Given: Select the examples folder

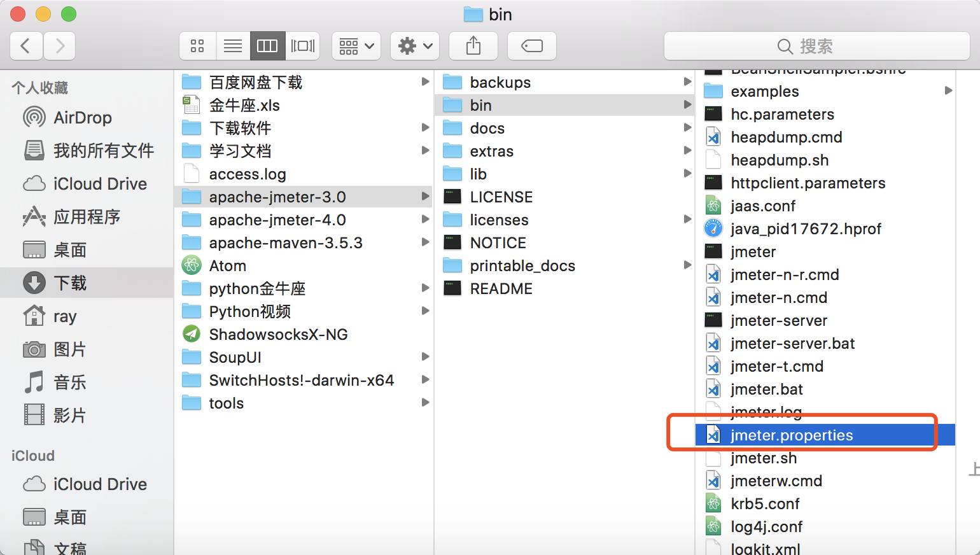Looking at the screenshot, I should coord(825,91).
